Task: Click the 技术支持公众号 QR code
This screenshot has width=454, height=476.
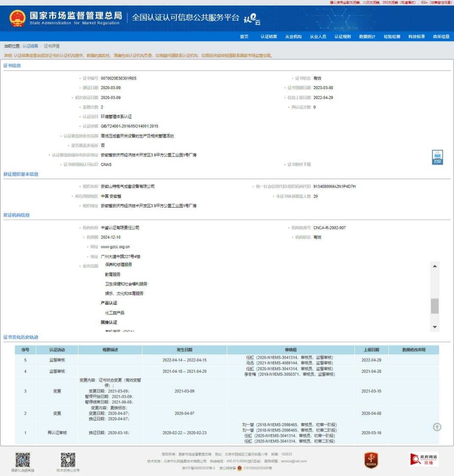Action: coord(68,460)
